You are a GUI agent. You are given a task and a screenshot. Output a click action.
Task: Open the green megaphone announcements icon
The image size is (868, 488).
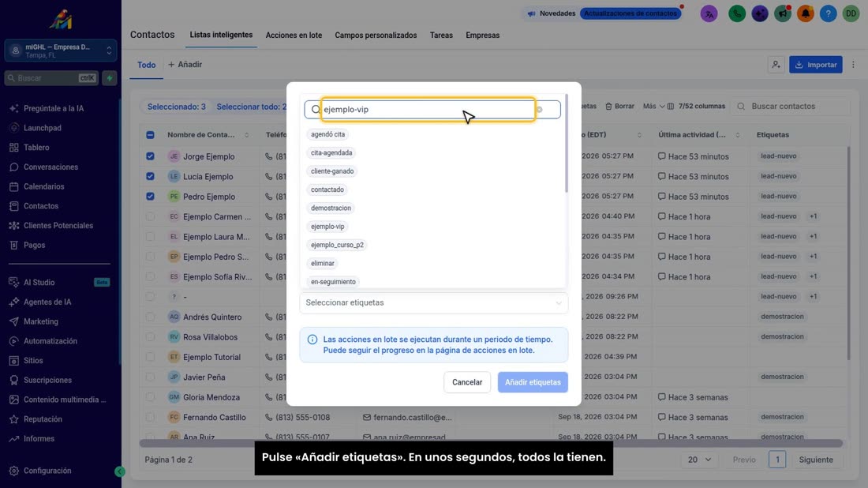pyautogui.click(x=782, y=14)
